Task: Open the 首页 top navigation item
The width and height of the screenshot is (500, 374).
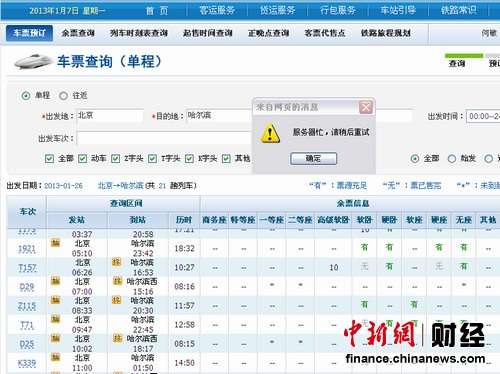Action: coord(157,11)
